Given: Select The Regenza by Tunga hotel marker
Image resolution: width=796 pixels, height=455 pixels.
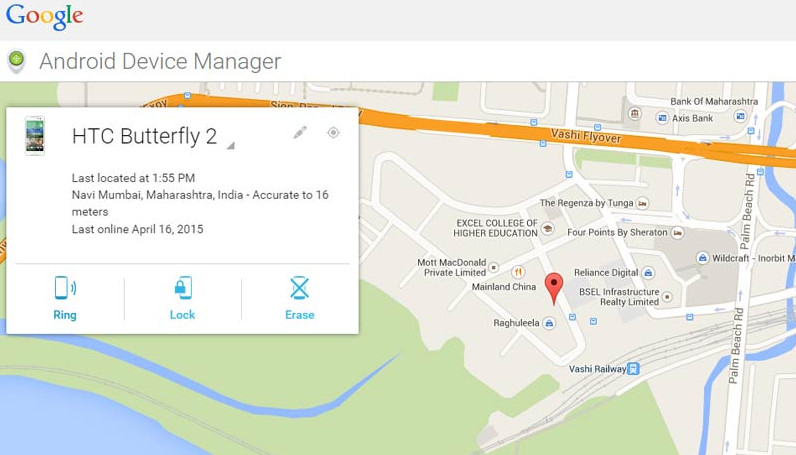Looking at the screenshot, I should coord(642,203).
